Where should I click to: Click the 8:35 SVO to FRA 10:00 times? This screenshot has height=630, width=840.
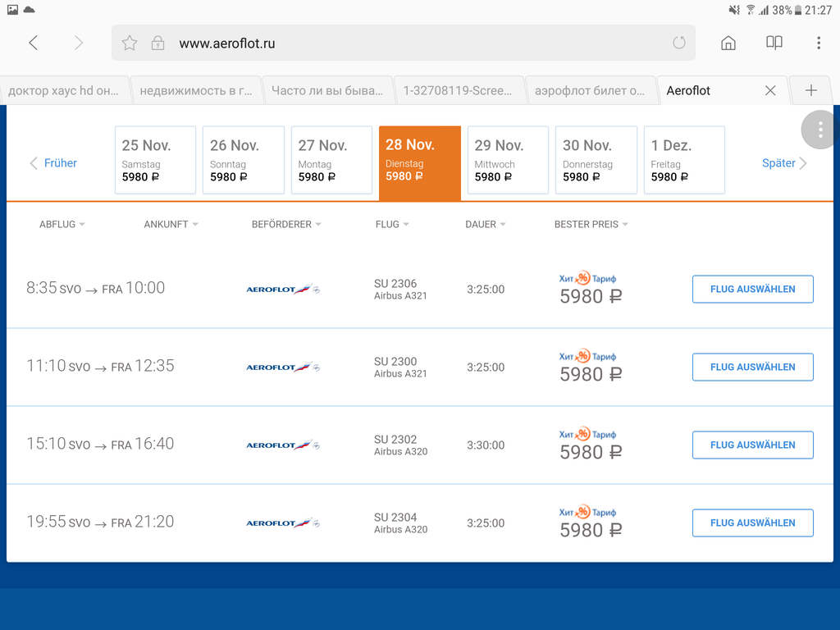[x=95, y=288]
